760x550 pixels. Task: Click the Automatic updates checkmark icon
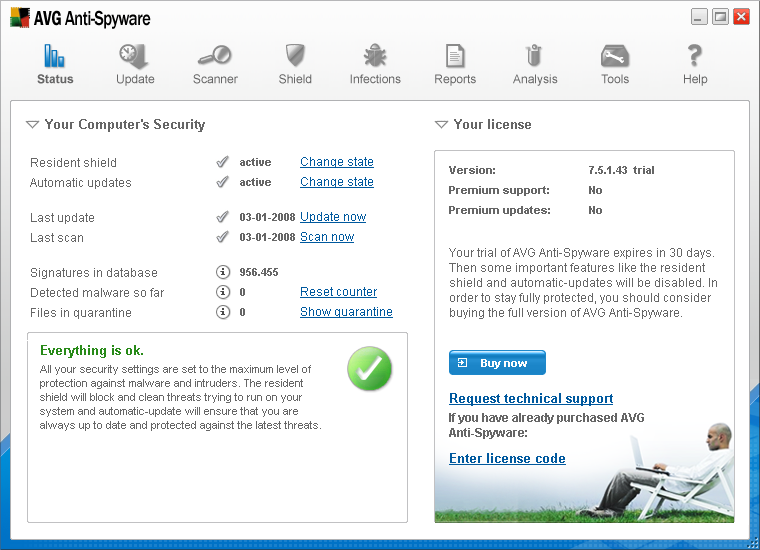pyautogui.click(x=222, y=182)
